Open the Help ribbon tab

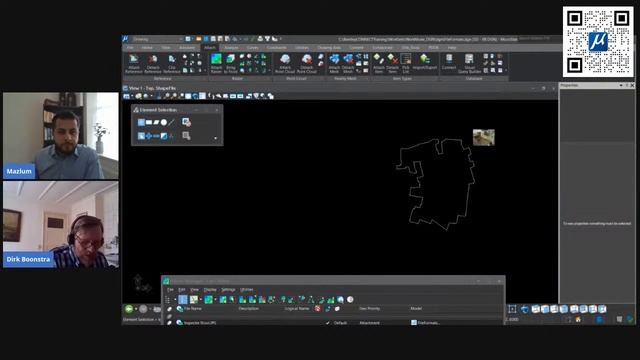(x=452, y=48)
